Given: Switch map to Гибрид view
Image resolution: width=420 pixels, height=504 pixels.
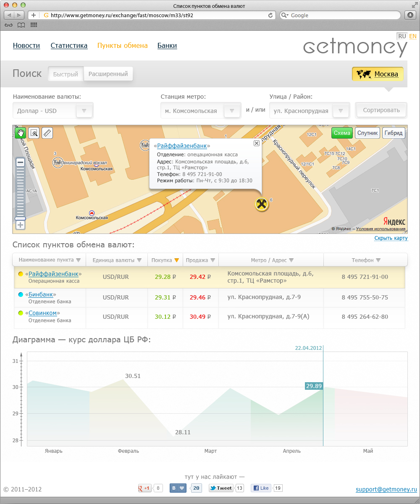Looking at the screenshot, I should [x=394, y=133].
